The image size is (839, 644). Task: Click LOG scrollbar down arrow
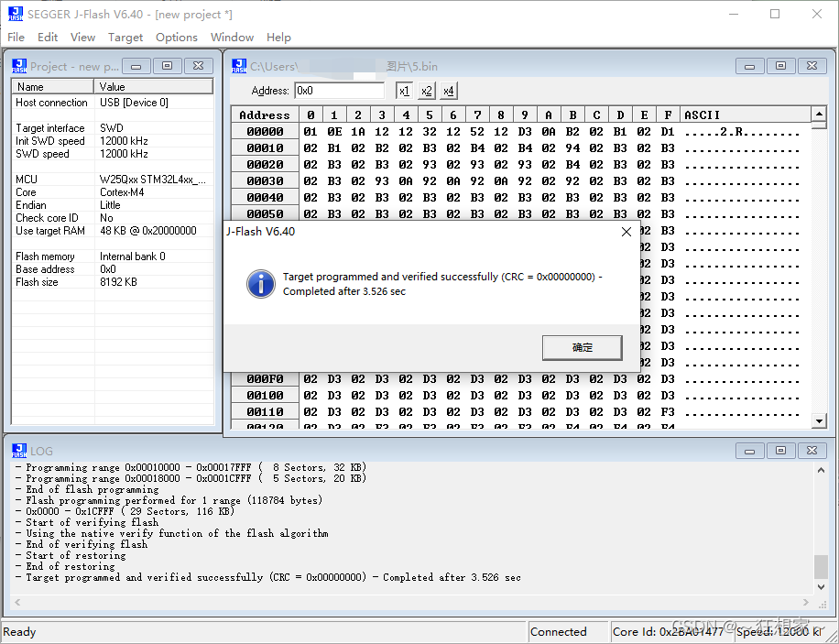pos(821,586)
